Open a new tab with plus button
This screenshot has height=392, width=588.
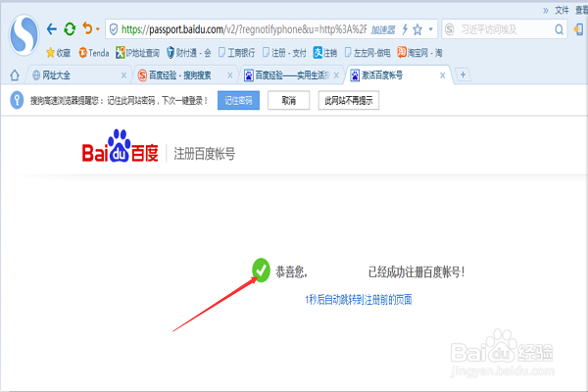[x=463, y=74]
